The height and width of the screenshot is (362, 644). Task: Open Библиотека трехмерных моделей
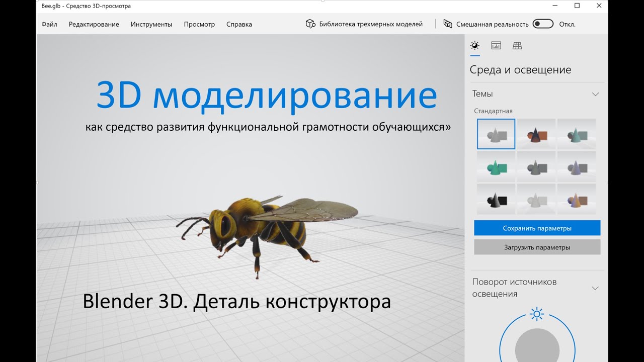[371, 24]
